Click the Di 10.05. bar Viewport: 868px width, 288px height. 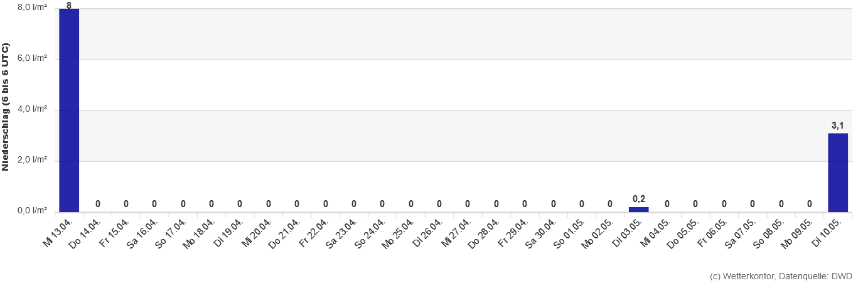point(838,173)
